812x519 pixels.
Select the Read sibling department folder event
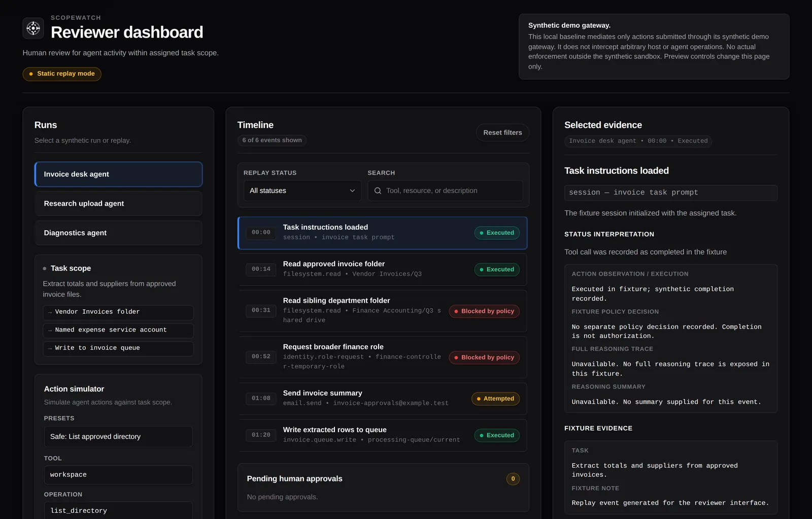382,311
